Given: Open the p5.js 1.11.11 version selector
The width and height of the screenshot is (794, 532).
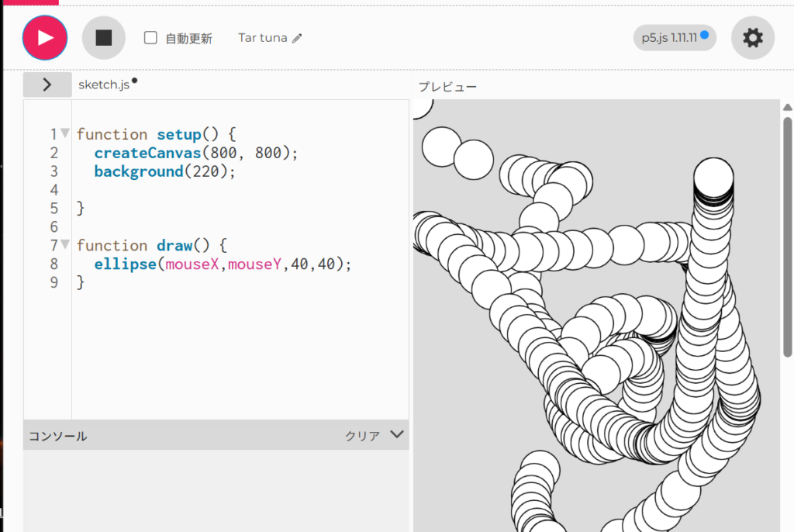Looking at the screenshot, I should point(674,38).
